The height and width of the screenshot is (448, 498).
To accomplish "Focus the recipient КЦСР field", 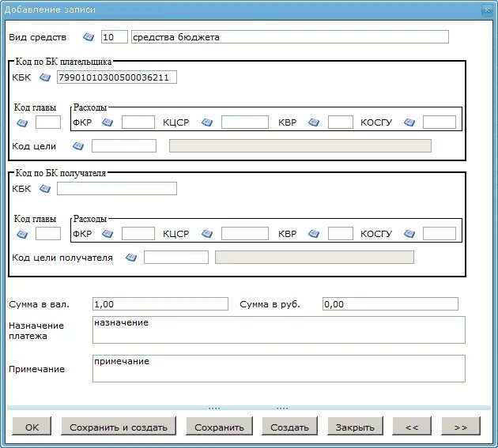I will pyautogui.click(x=245, y=233).
